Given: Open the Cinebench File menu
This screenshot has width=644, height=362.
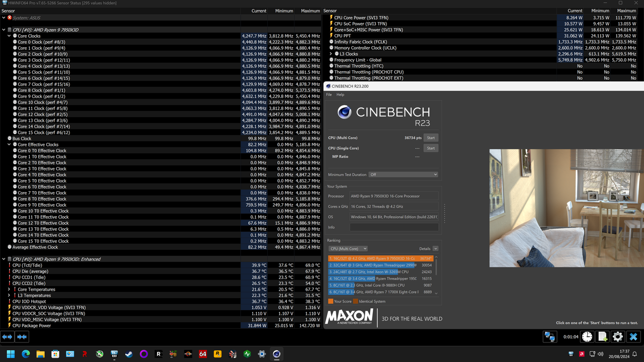Looking at the screenshot, I should (329, 95).
